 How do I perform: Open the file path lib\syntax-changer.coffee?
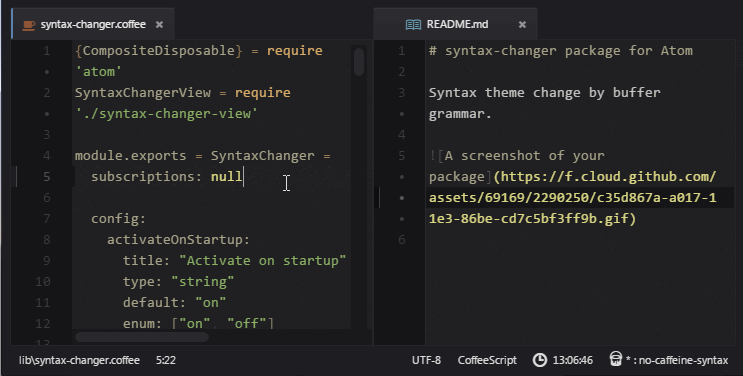coord(79,360)
